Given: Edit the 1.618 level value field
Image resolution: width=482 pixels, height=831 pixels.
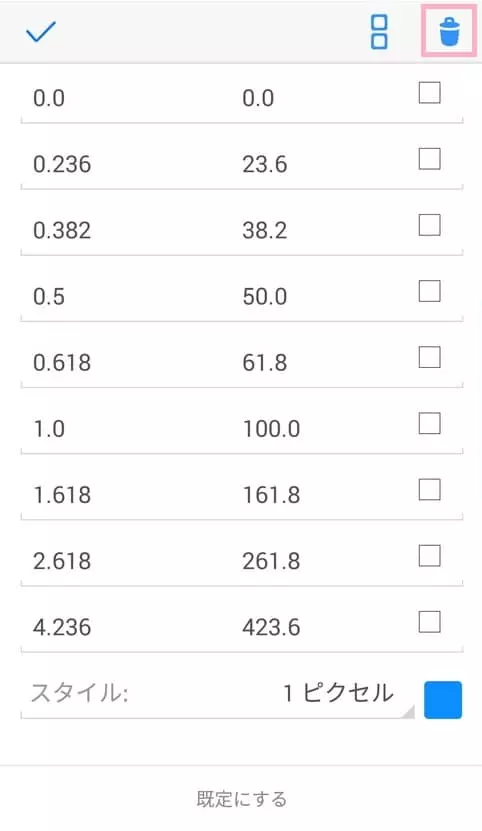Looking at the screenshot, I should click(126, 496).
